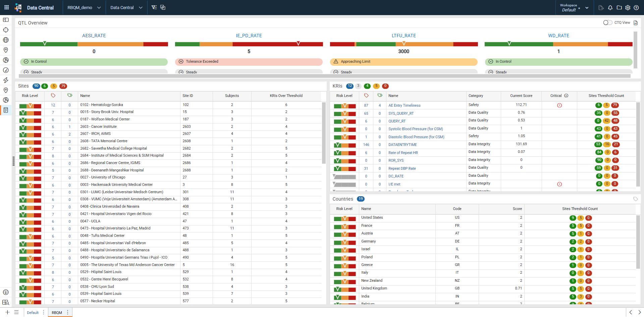Toggle the Sites red 79 filter badge

tap(63, 86)
